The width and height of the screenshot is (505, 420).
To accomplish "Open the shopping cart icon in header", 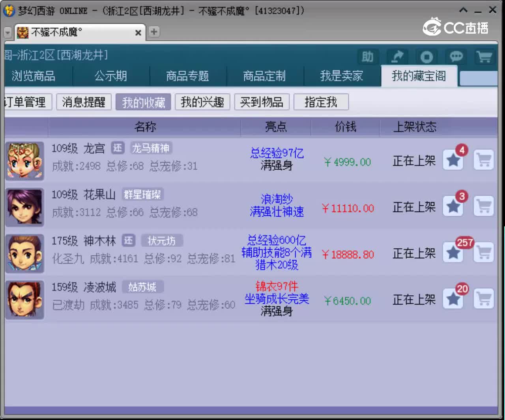I will coord(484,57).
